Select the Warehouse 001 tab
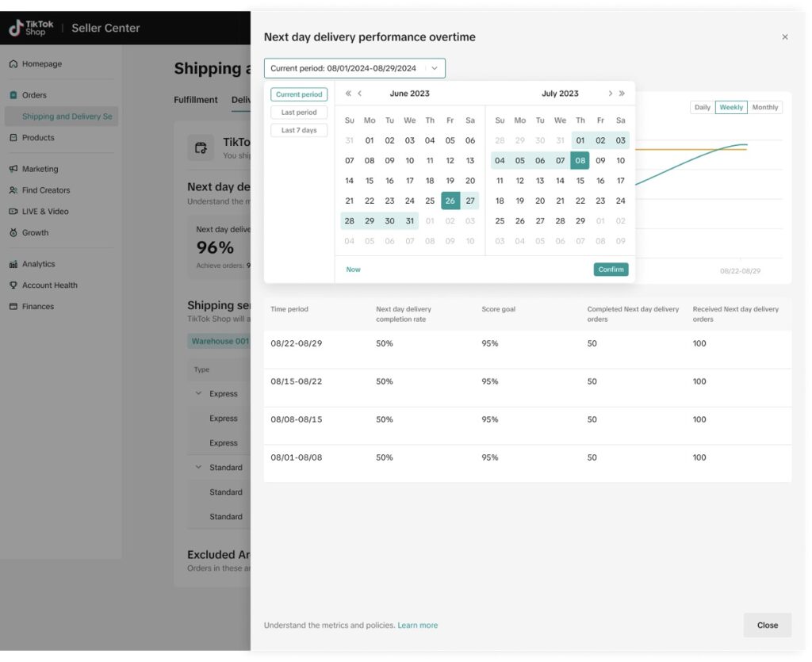This screenshot has width=812, height=662. [220, 341]
